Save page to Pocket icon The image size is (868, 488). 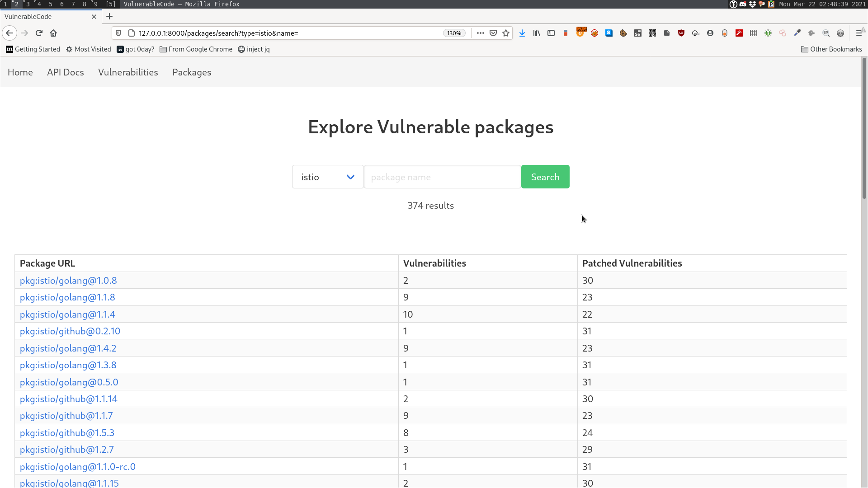pos(493,33)
